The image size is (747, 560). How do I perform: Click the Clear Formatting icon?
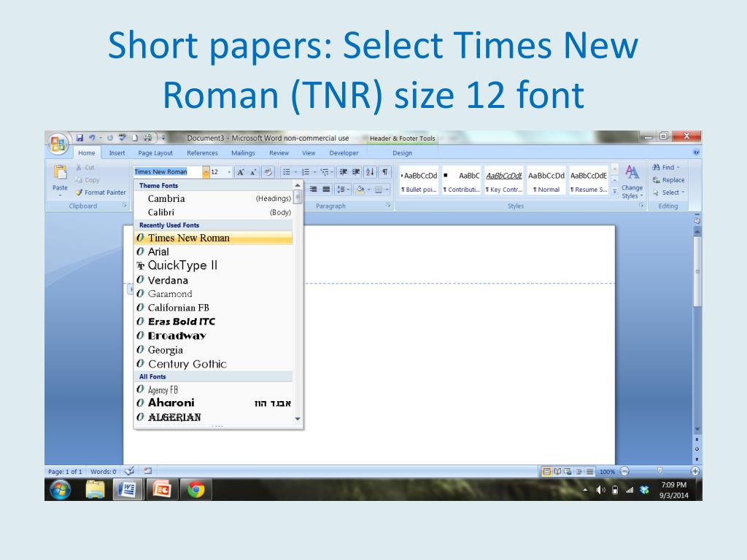point(268,172)
